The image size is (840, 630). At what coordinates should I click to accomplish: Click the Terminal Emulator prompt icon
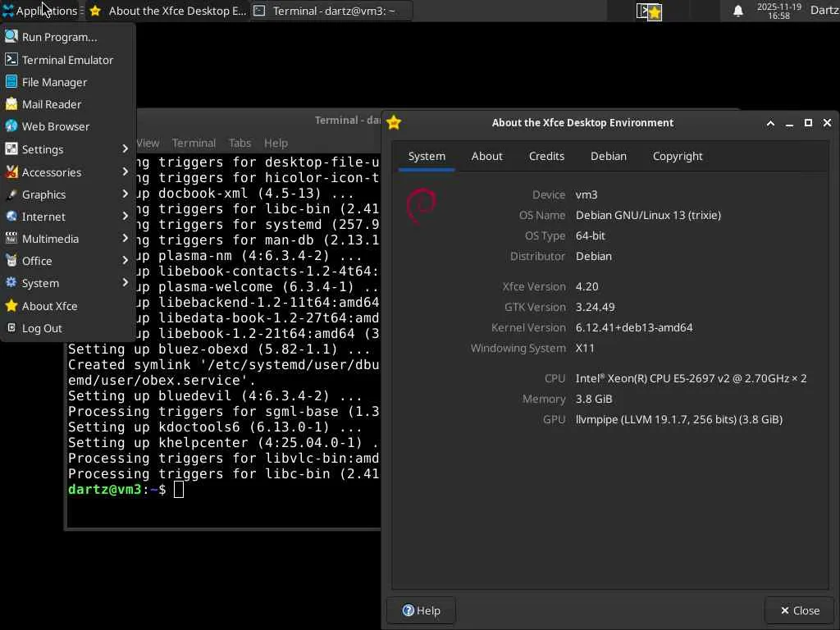[11, 59]
